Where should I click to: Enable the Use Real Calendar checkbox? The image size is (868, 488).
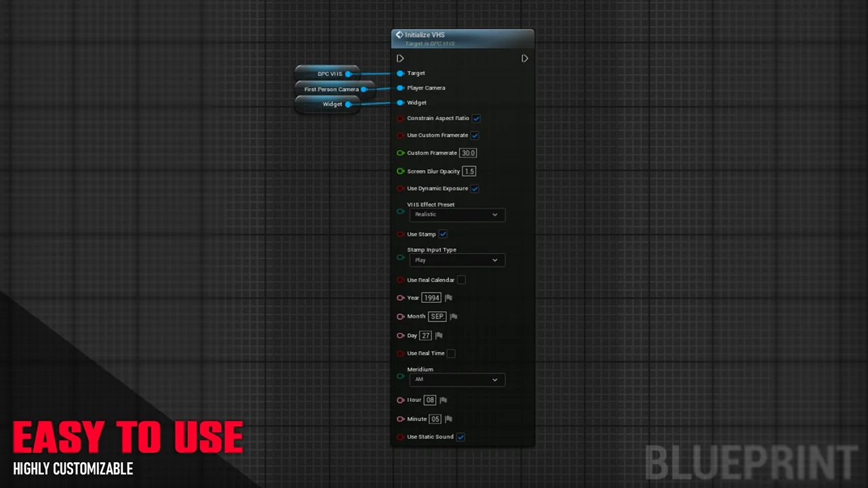461,280
